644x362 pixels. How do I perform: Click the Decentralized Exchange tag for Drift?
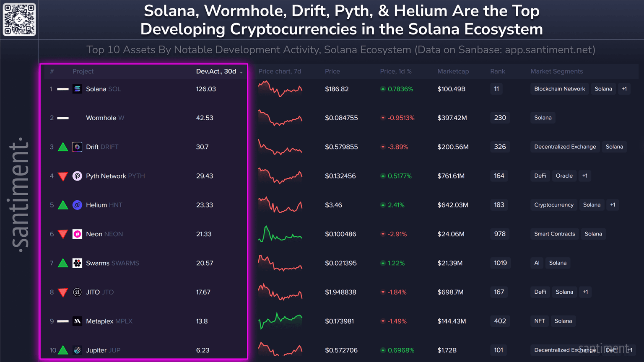(565, 147)
